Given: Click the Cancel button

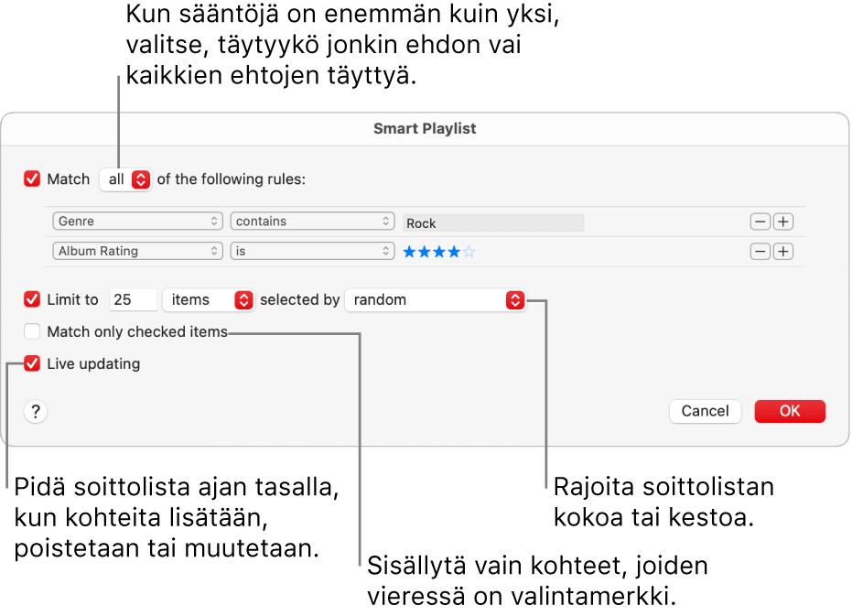Looking at the screenshot, I should [706, 411].
